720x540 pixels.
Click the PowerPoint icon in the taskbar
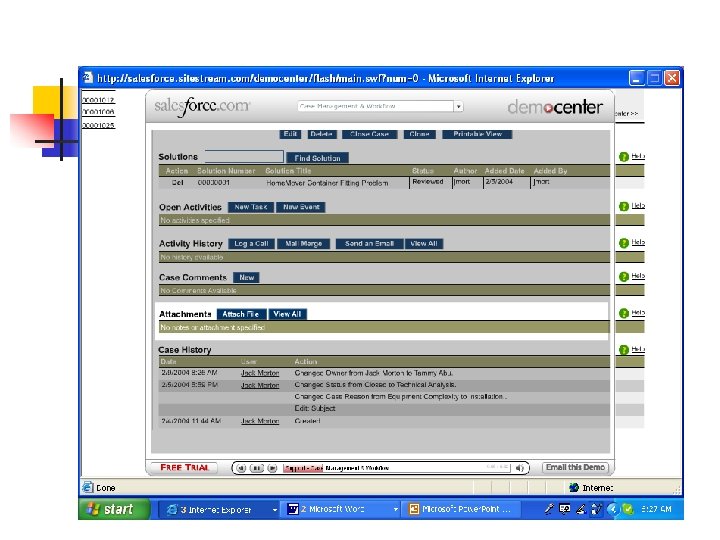[414, 509]
